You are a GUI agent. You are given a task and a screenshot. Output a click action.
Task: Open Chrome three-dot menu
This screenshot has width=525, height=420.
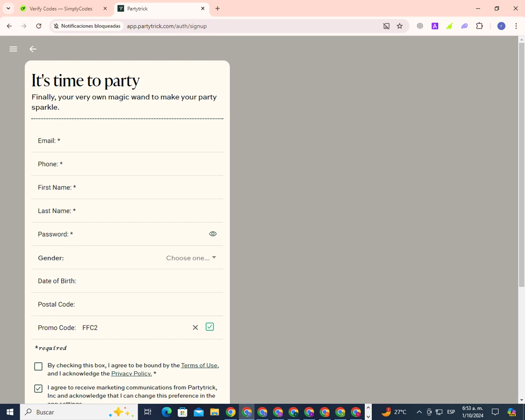[516, 26]
